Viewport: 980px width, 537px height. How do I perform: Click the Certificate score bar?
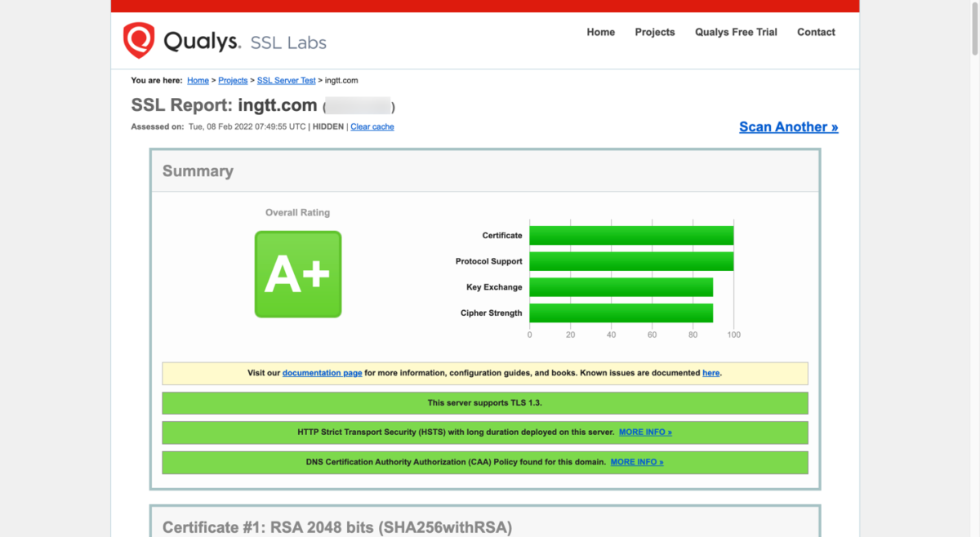pyautogui.click(x=631, y=235)
